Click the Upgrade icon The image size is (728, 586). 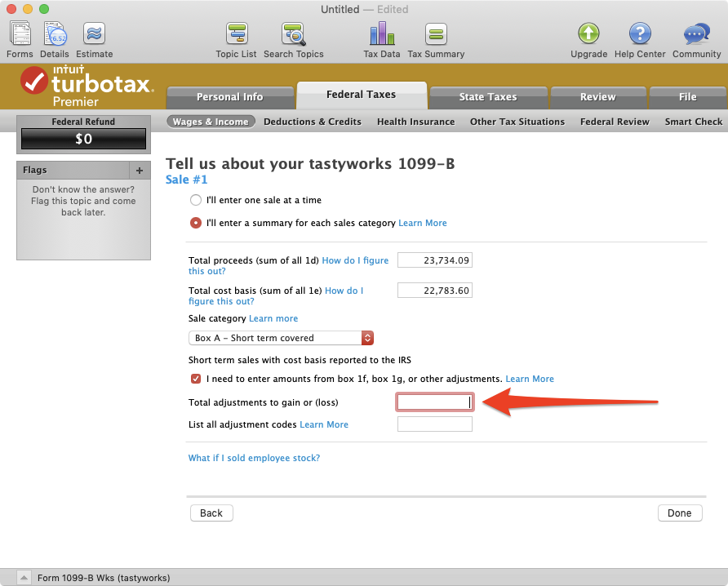(x=588, y=33)
